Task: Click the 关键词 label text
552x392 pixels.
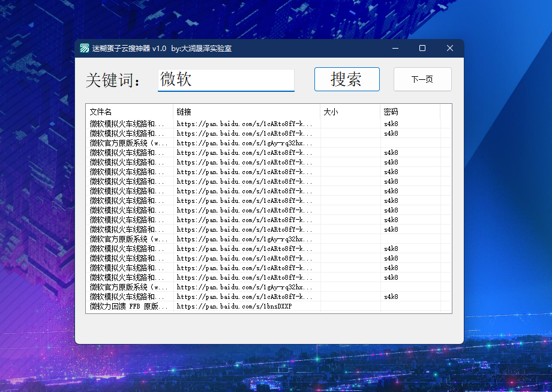Action: point(114,80)
